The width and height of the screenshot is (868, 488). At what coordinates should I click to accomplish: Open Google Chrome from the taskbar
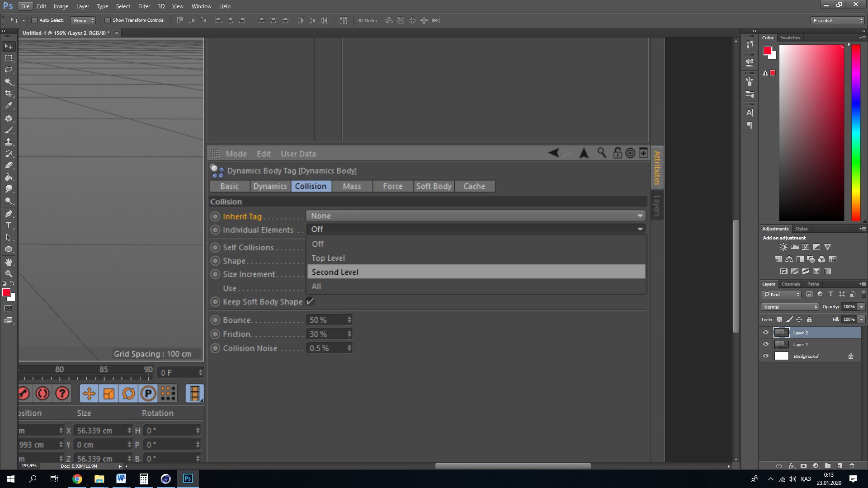pos(77,479)
